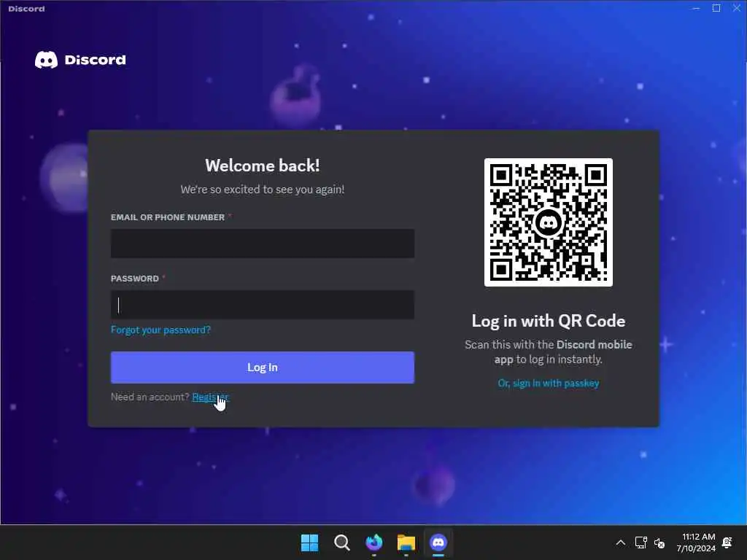747x560 pixels.
Task: Launch the Firefox browser from taskbar
Action: 374,542
